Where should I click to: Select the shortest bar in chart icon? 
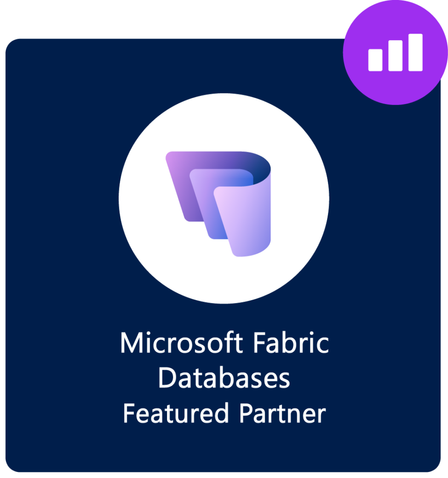375,60
